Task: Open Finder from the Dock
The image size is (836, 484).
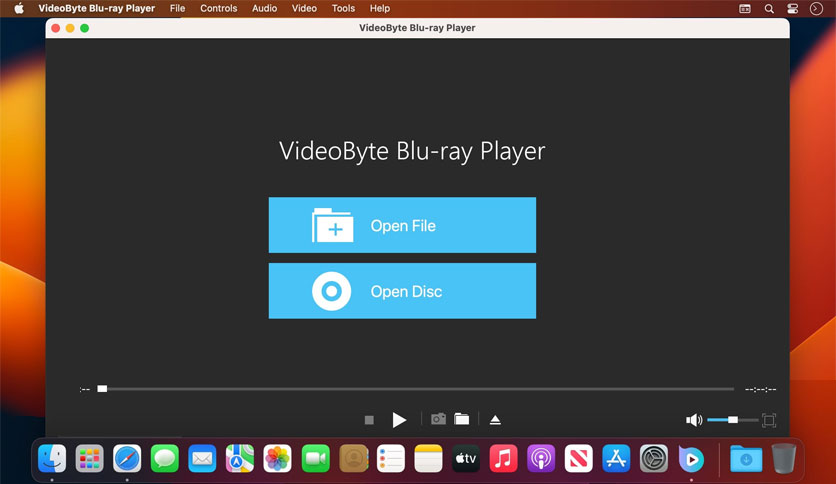Action: [52, 458]
